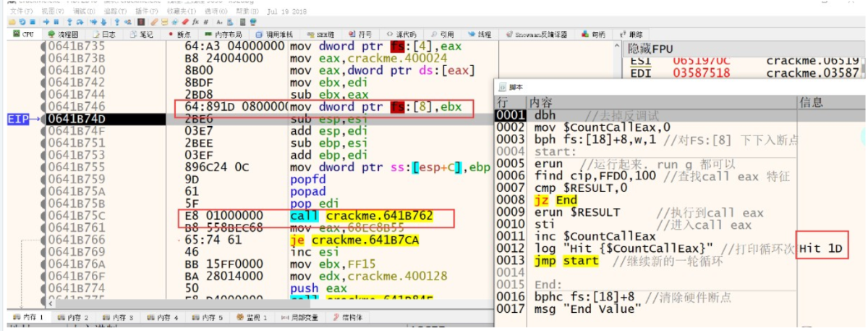Switch to the 调用堆栈 tab
868x331 pixels.
[x=274, y=34]
